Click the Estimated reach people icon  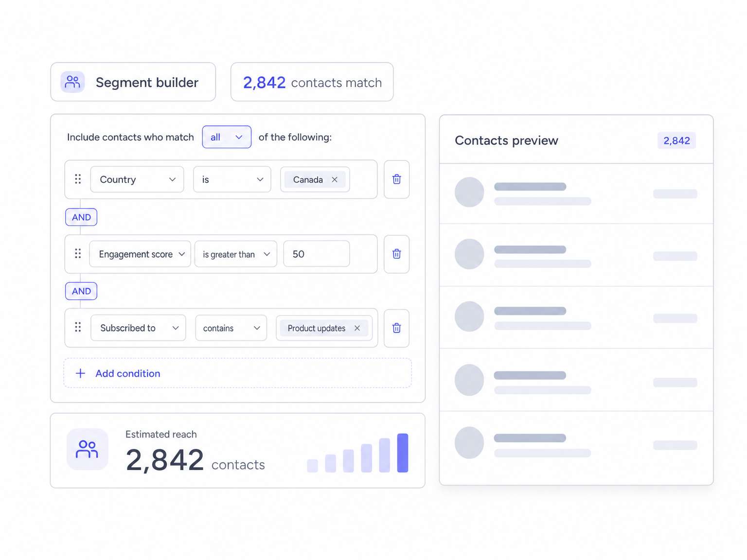tap(87, 449)
